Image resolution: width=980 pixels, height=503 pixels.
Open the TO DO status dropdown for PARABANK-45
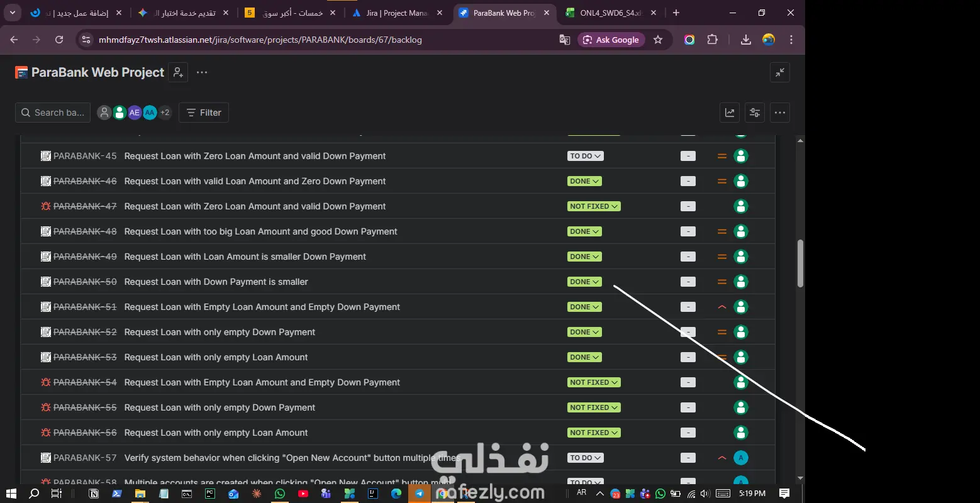(x=585, y=156)
